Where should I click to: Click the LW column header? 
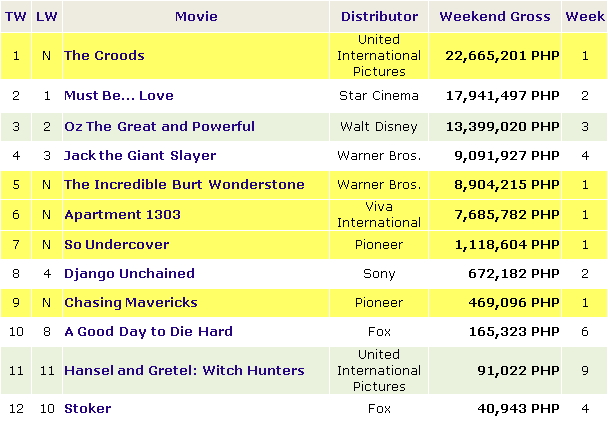(x=47, y=16)
